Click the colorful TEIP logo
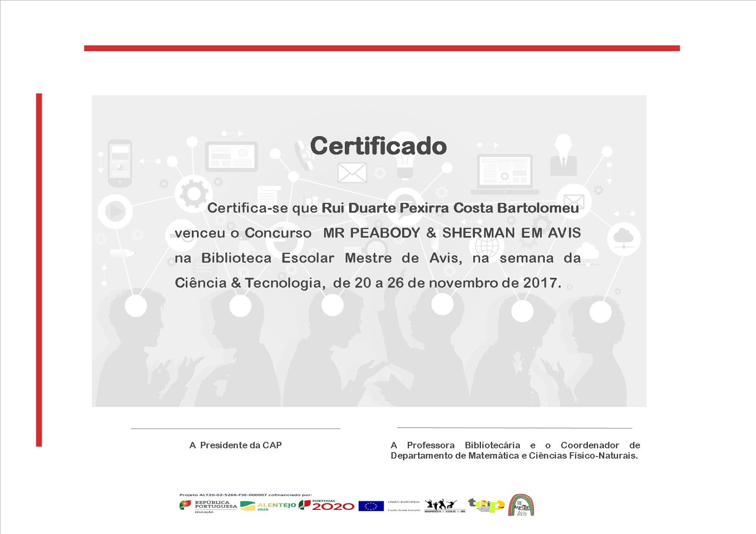756x534 pixels. click(486, 505)
